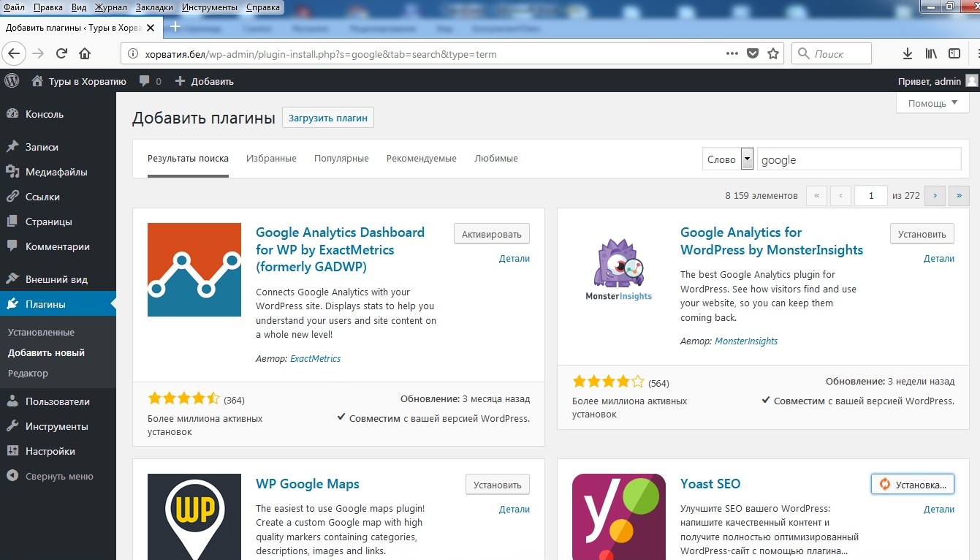Click the plugin search field containing google
980x560 pixels.
click(x=859, y=159)
